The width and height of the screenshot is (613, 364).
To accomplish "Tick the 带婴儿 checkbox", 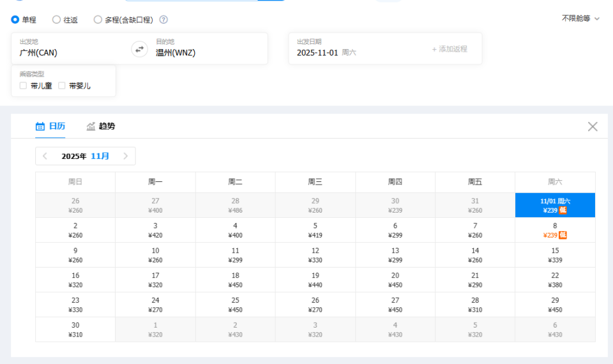I will click(x=61, y=86).
